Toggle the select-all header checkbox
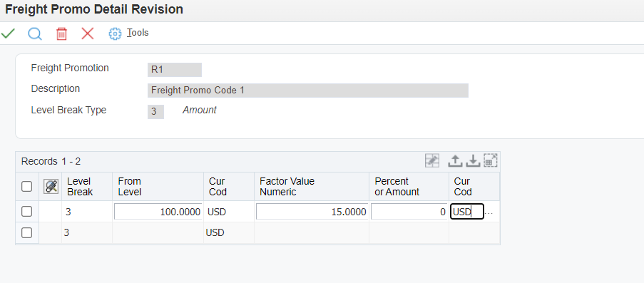Screen dimensions: 644x283 26,187
